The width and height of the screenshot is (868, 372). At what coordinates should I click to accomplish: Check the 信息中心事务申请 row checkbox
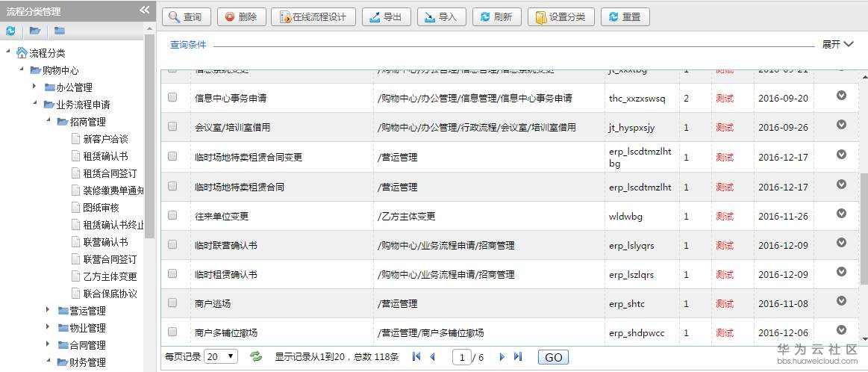click(172, 97)
